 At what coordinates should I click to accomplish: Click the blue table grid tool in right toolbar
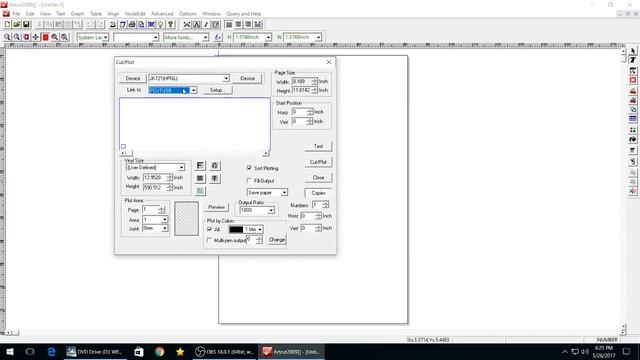(x=633, y=119)
